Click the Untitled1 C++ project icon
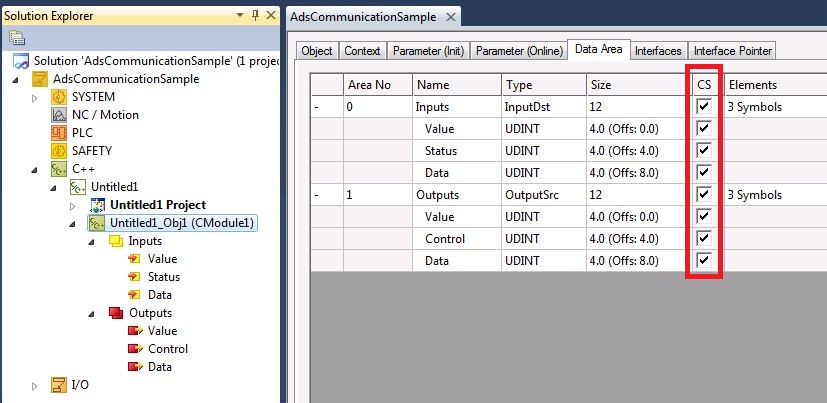The height and width of the screenshot is (403, 827). (x=78, y=187)
